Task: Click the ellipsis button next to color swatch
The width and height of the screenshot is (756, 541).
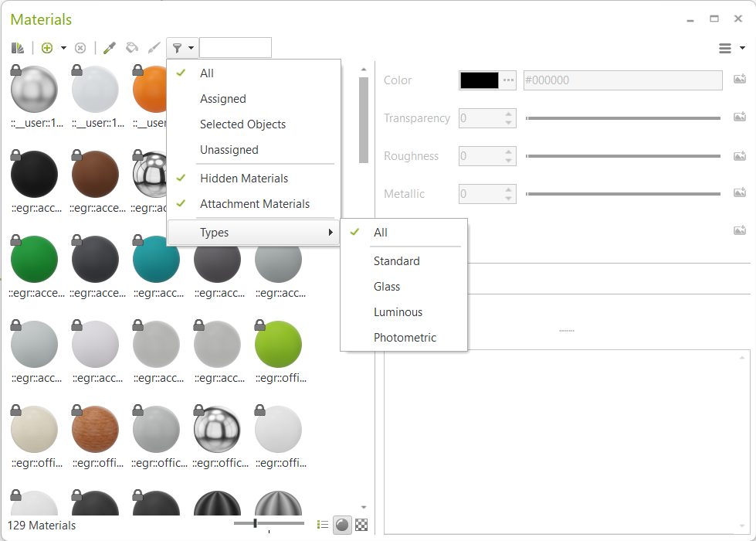Action: 508,80
